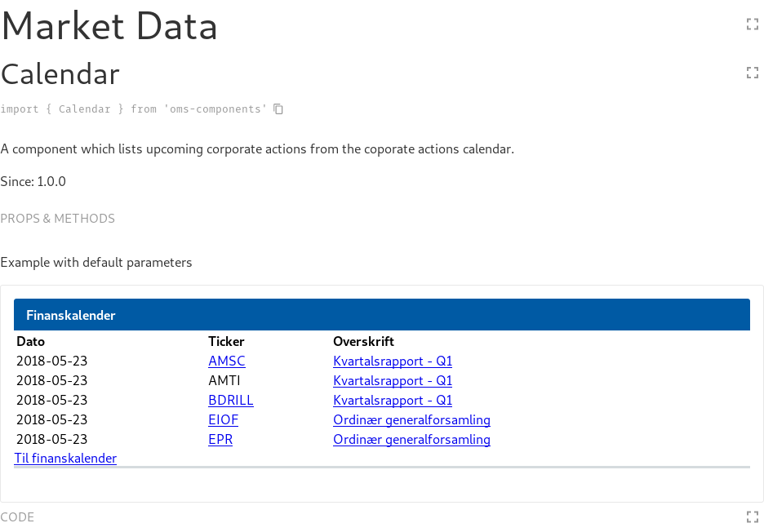
Task: Open the EPR ticker link
Action: coord(220,439)
